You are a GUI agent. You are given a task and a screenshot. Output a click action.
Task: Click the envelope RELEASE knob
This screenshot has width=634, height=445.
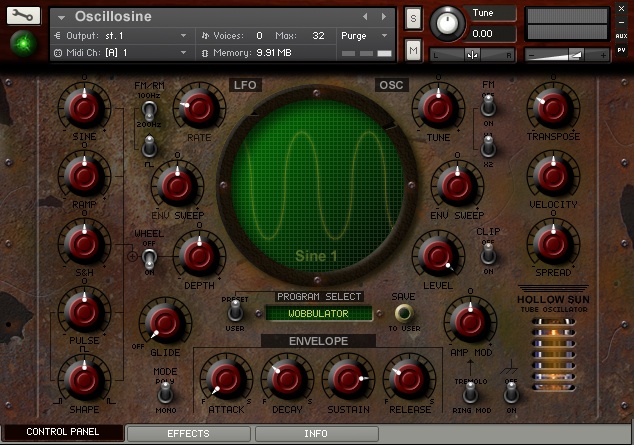click(409, 379)
